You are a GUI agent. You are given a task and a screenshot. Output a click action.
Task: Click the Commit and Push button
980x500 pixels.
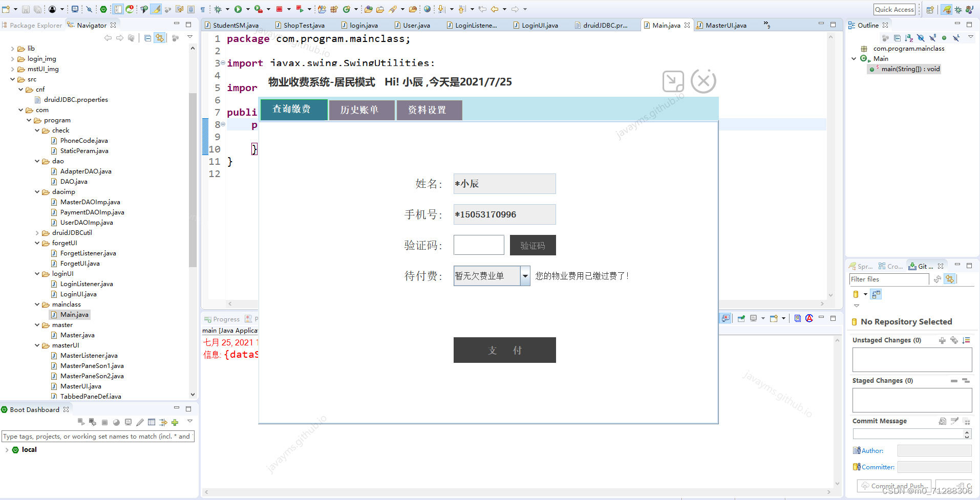point(893,486)
